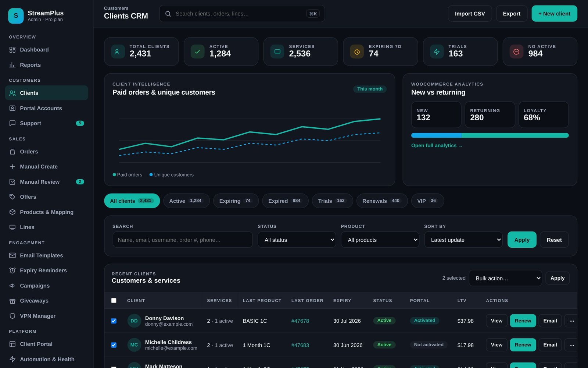Click the Name, email, username filter field
Screen dimensions: 588x368
(183, 240)
